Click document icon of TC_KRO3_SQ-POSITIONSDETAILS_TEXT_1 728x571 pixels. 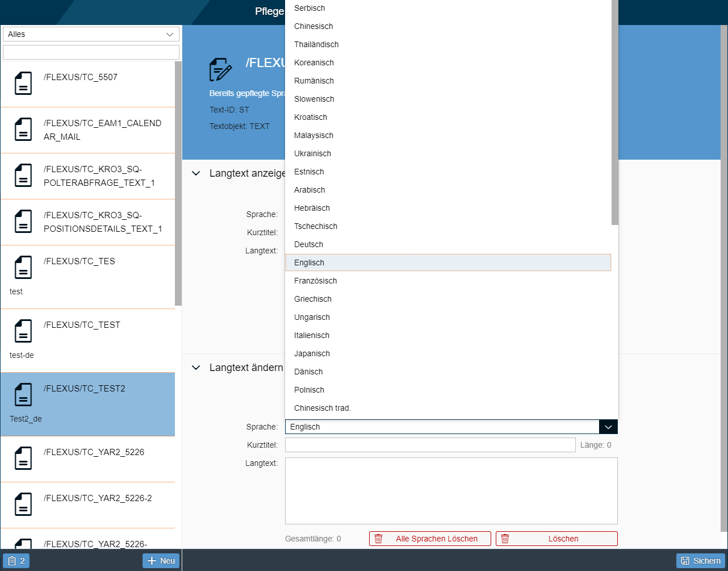(23, 222)
